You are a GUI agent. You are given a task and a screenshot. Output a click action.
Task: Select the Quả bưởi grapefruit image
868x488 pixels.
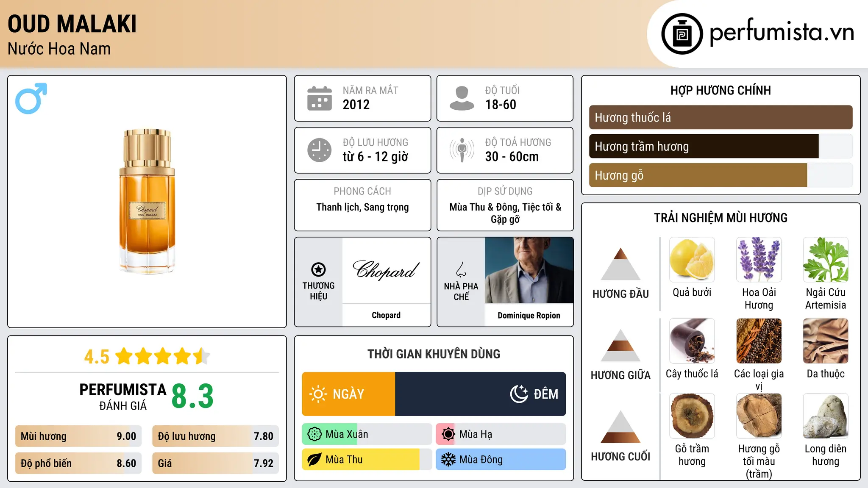[x=692, y=260]
